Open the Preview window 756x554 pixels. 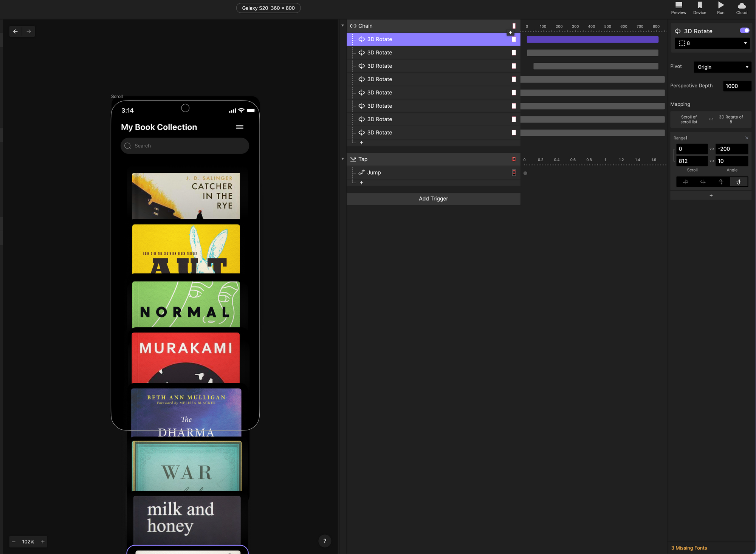(679, 8)
